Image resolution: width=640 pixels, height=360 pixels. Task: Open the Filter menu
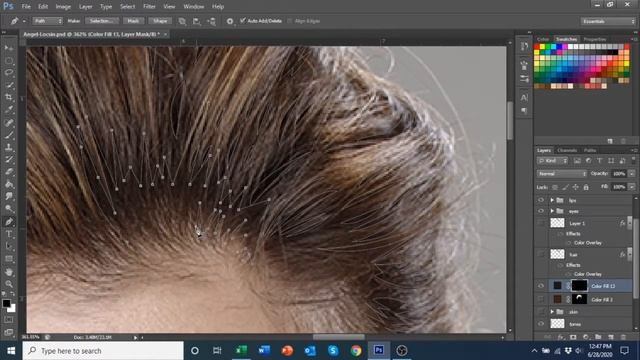(x=149, y=7)
